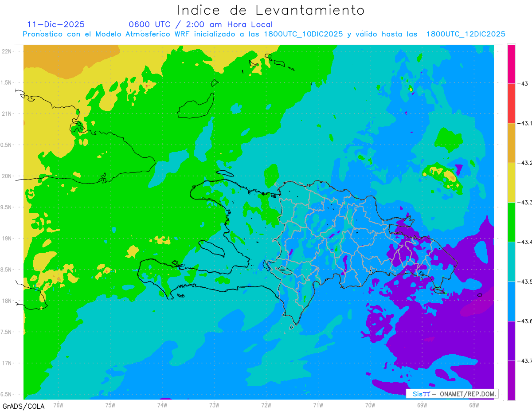The height and width of the screenshot is (411, 532).
Task: Pick the teal legend swatch above -43.5
Action: 511,262
